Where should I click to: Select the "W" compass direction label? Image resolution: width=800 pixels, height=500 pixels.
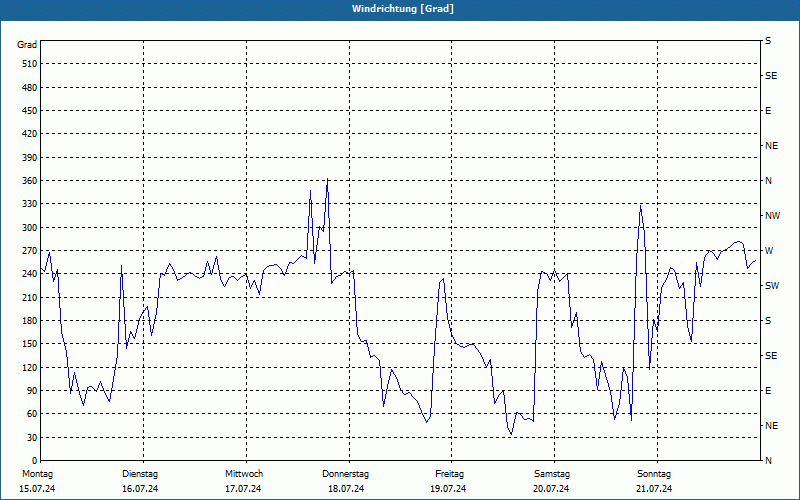coord(769,251)
